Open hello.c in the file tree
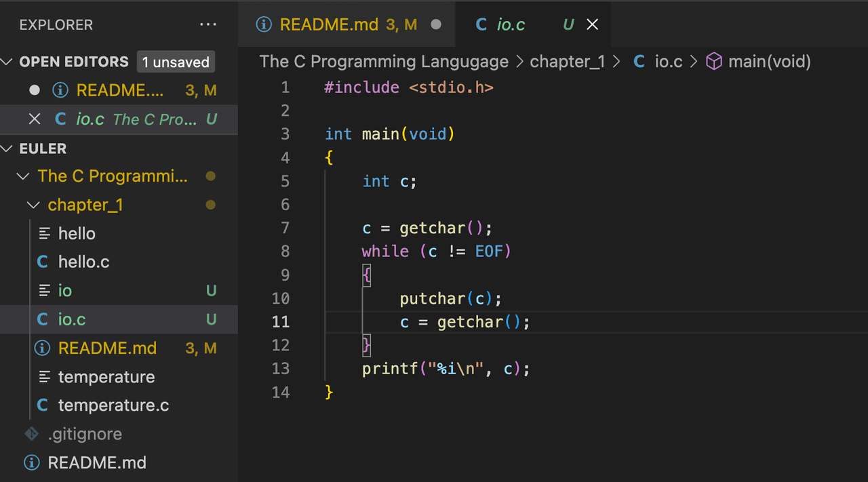868x482 pixels. 119,262
